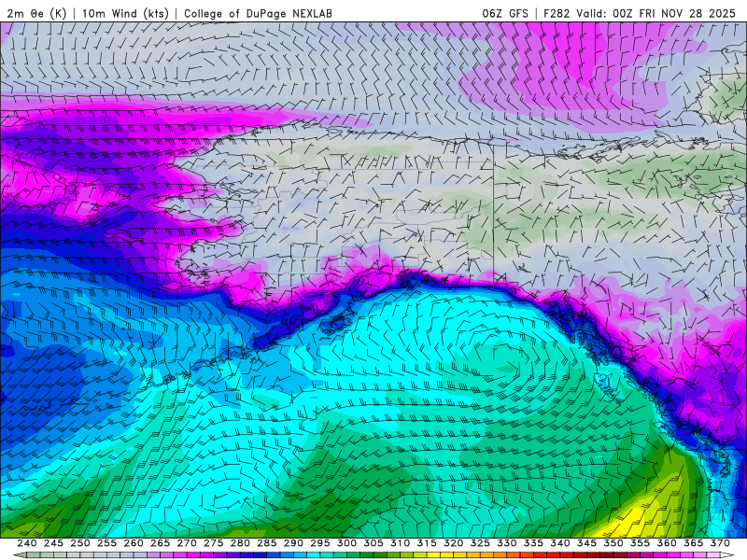Click the 360 scale label
This screenshot has height=560, width=747.
point(667,543)
